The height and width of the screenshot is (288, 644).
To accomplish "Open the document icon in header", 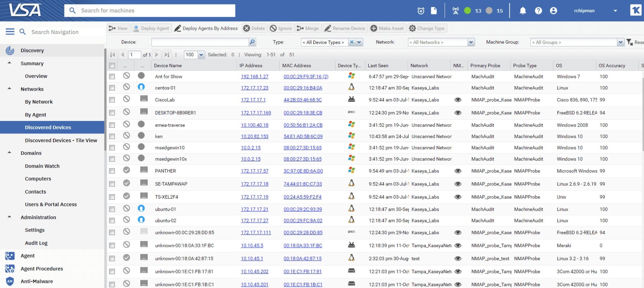I will tap(434, 11).
